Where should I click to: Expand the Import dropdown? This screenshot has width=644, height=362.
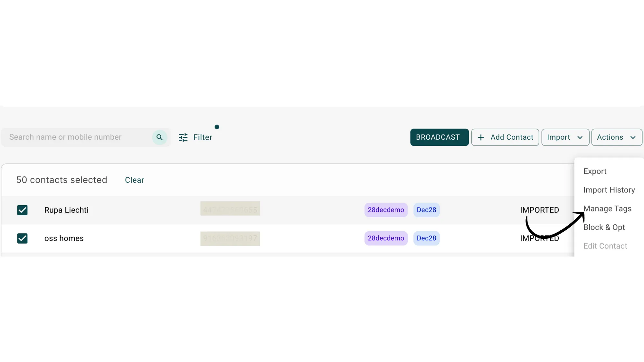click(565, 137)
